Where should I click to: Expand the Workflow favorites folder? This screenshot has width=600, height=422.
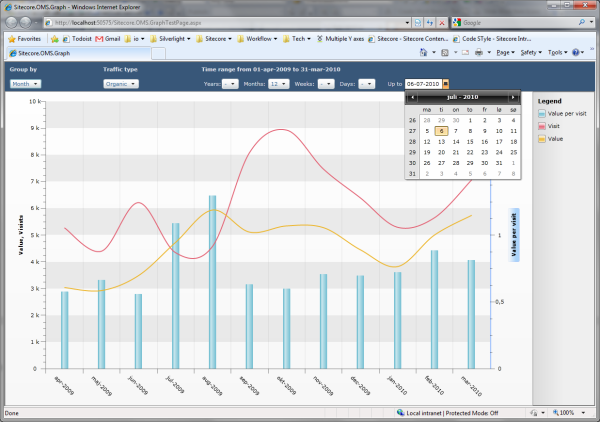point(257,39)
